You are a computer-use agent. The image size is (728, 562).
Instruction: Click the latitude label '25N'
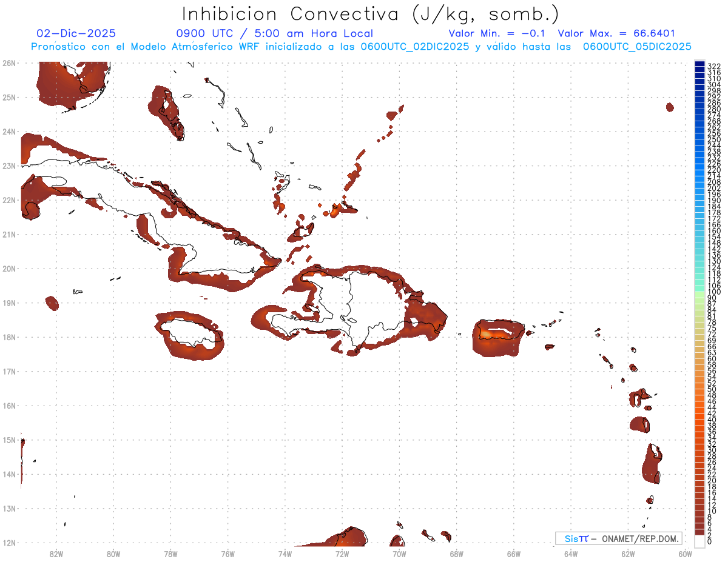click(x=8, y=98)
